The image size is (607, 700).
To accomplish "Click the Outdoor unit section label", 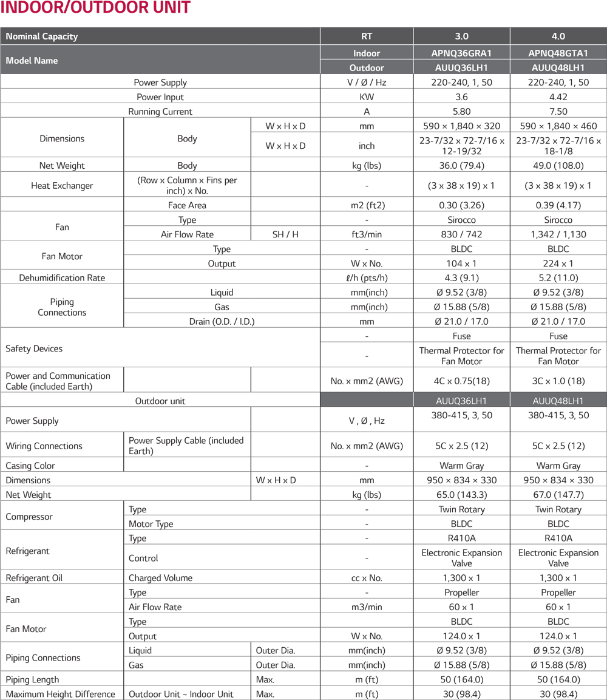I will point(160,401).
